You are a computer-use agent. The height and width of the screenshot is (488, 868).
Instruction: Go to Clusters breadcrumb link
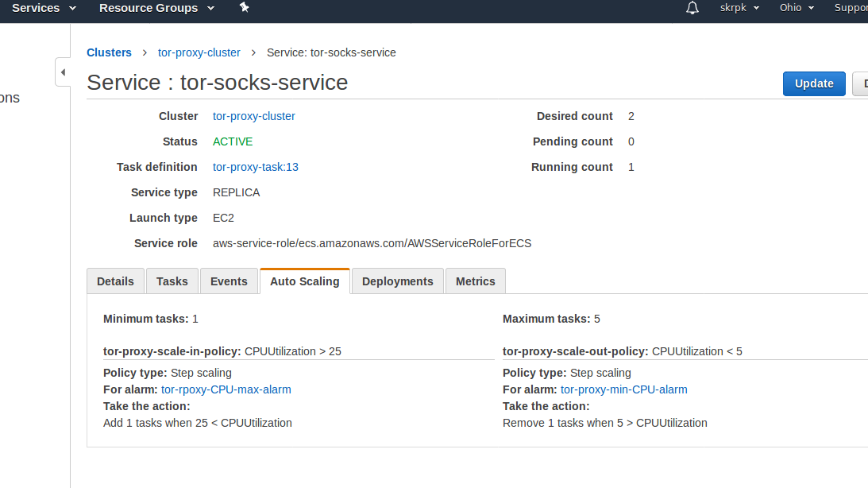[x=109, y=52]
